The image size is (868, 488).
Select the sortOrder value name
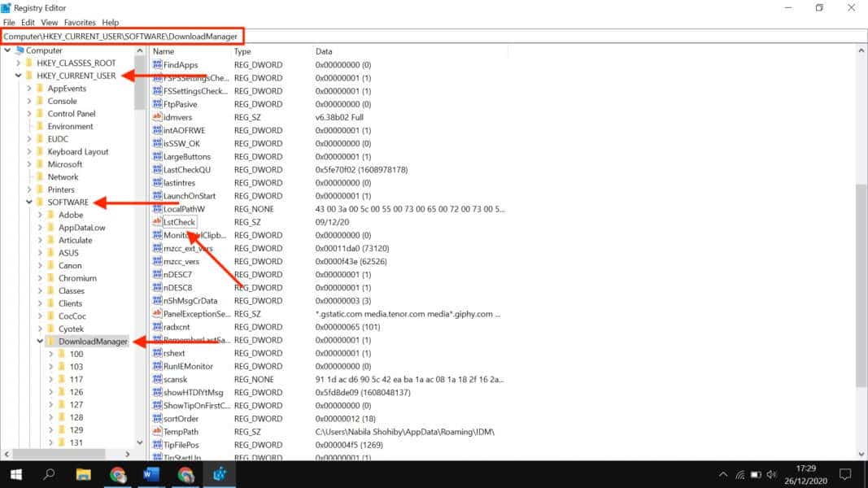[181, 419]
